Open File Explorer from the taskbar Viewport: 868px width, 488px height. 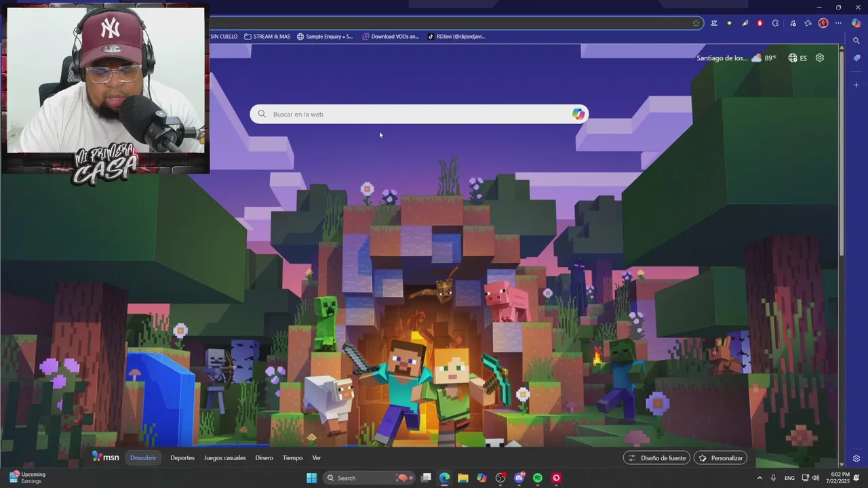click(463, 478)
